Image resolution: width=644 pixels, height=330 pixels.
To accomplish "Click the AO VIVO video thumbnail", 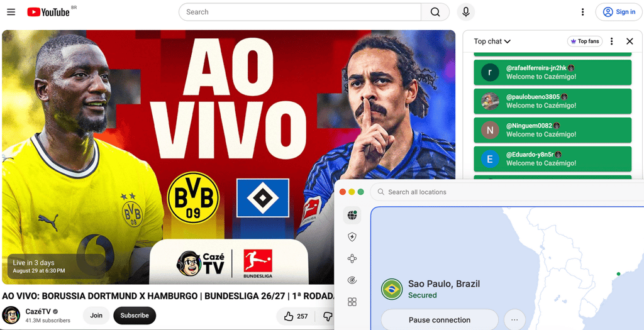I will (228, 157).
